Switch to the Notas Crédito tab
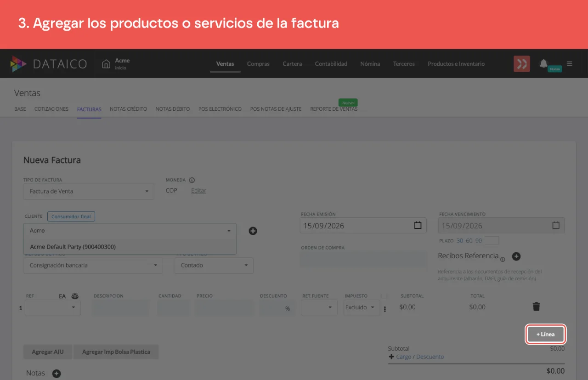588x380 pixels. (x=129, y=109)
